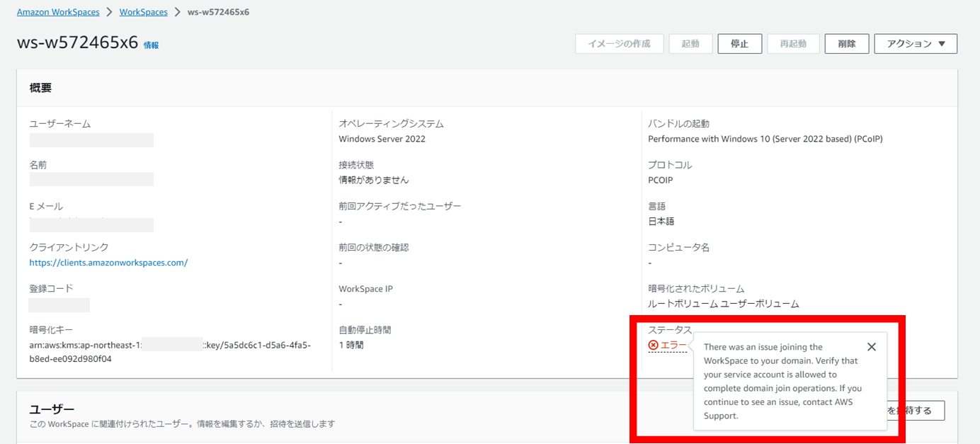
Task: Click the 情報 link beside the title
Action: pyautogui.click(x=151, y=45)
